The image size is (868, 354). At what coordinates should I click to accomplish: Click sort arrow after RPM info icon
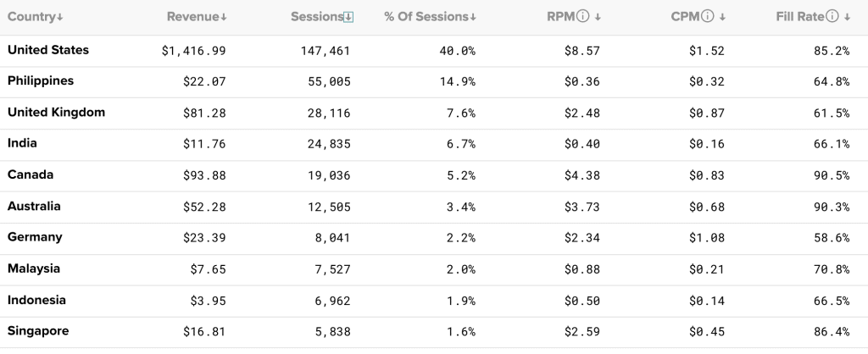[x=598, y=18]
